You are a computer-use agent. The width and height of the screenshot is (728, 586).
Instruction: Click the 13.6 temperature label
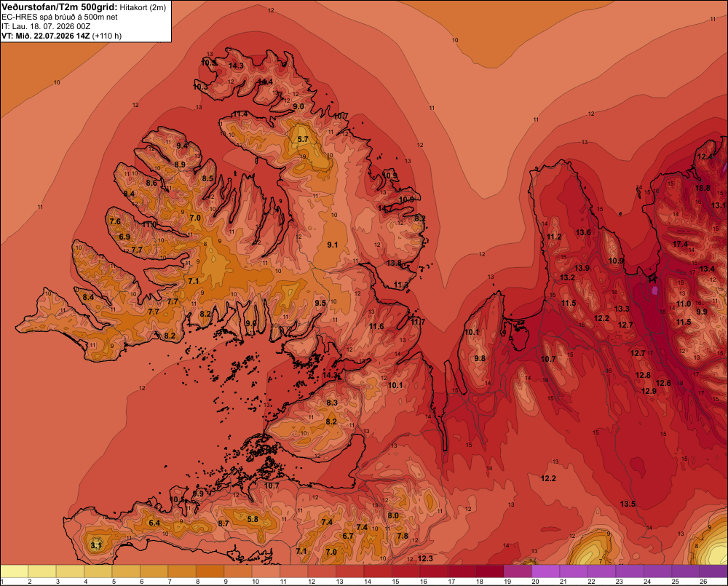[584, 232]
